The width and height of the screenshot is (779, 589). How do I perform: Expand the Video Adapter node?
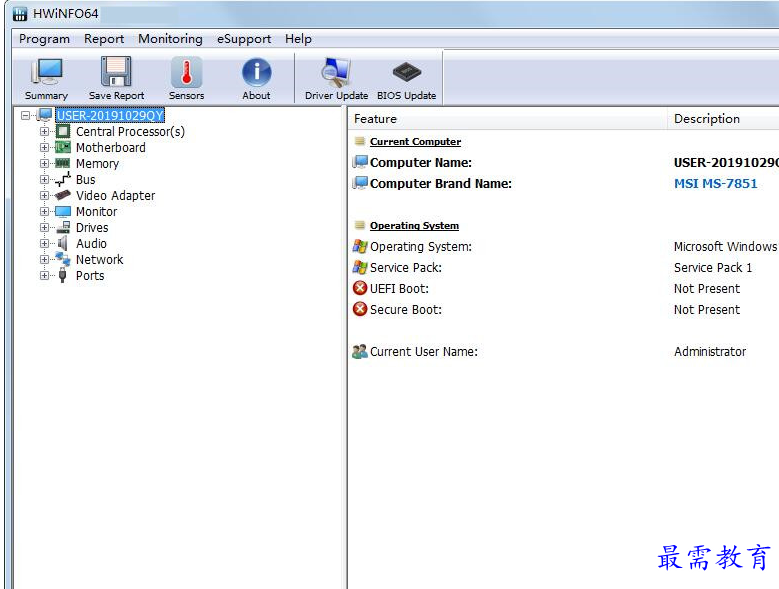pos(44,196)
